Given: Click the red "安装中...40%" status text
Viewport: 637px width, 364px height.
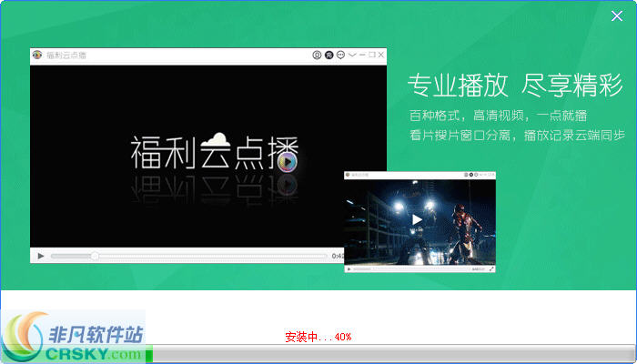Looking at the screenshot, I should coord(318,337).
